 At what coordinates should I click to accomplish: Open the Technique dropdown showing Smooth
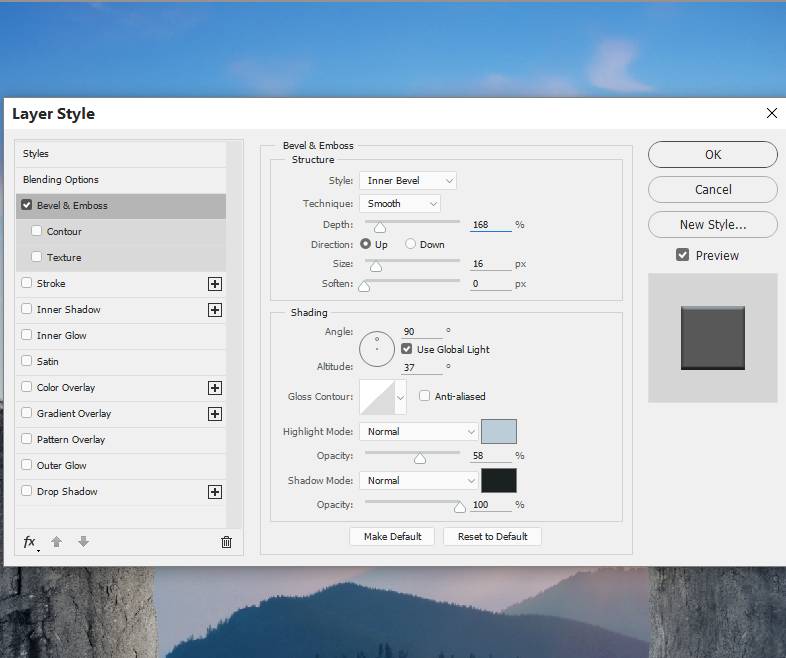[x=400, y=203]
